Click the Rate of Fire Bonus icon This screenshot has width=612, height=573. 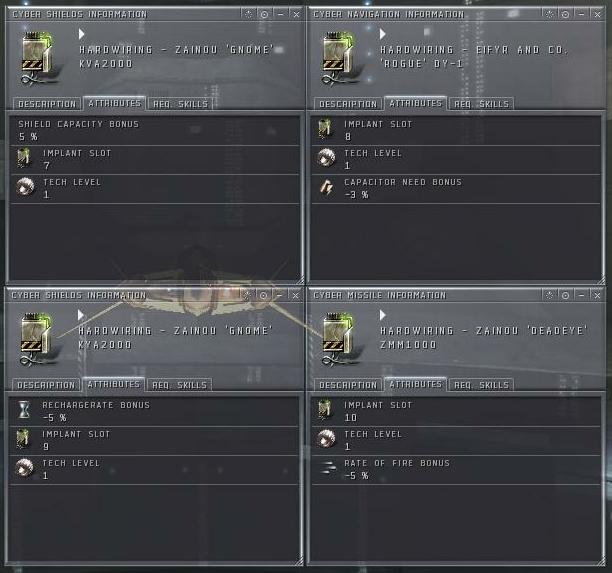[x=327, y=468]
